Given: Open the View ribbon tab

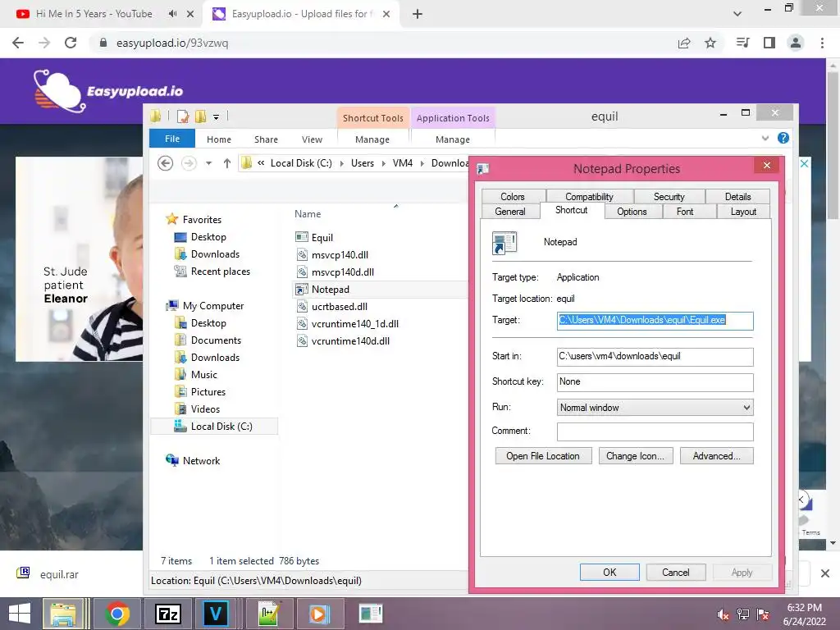Looking at the screenshot, I should click(312, 139).
